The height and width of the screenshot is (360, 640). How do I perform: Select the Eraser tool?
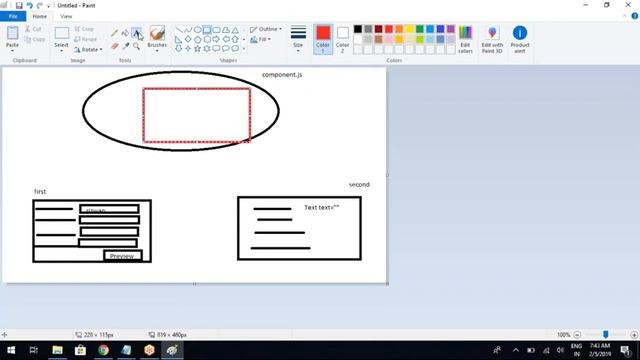point(115,46)
